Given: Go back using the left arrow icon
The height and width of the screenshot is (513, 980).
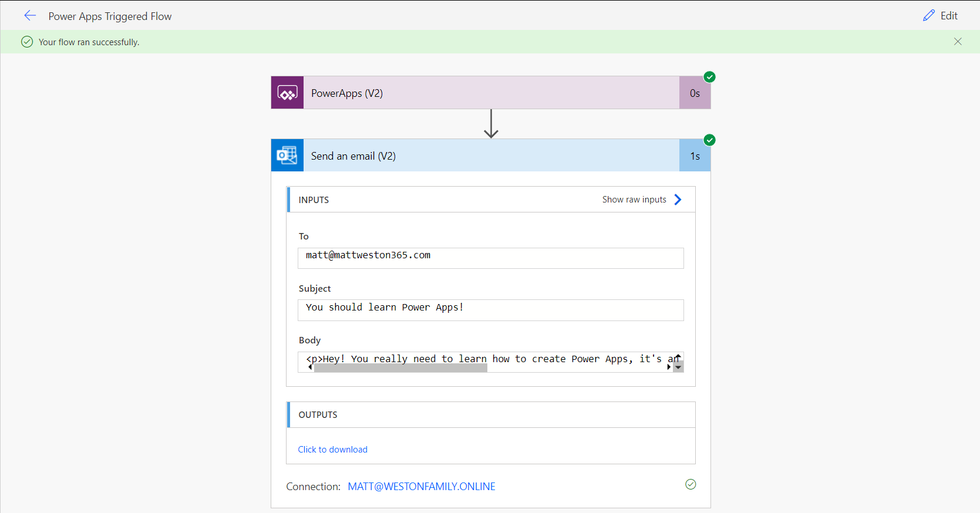Looking at the screenshot, I should pyautogui.click(x=30, y=16).
